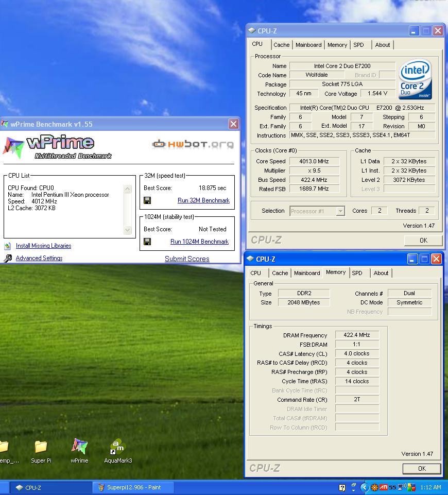Open the Super Pi desktop folder
The image size is (448, 495).
pos(41,451)
